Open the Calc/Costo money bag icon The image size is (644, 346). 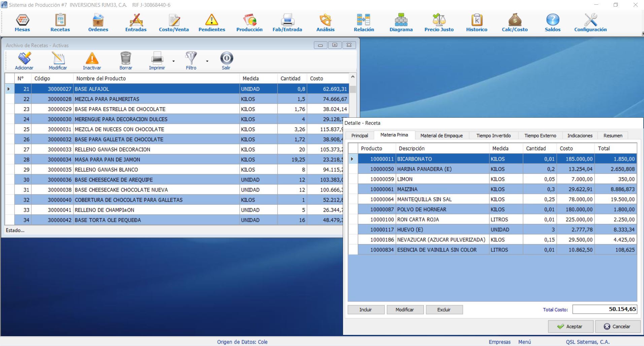(x=515, y=20)
